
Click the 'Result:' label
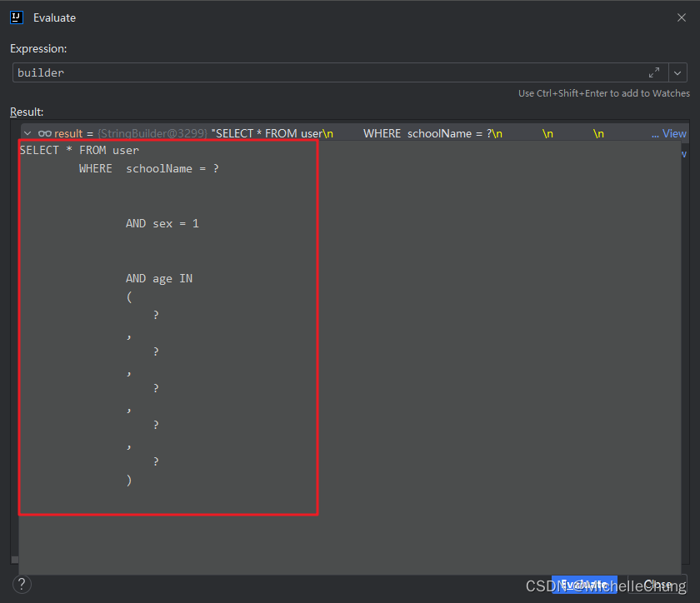point(27,112)
